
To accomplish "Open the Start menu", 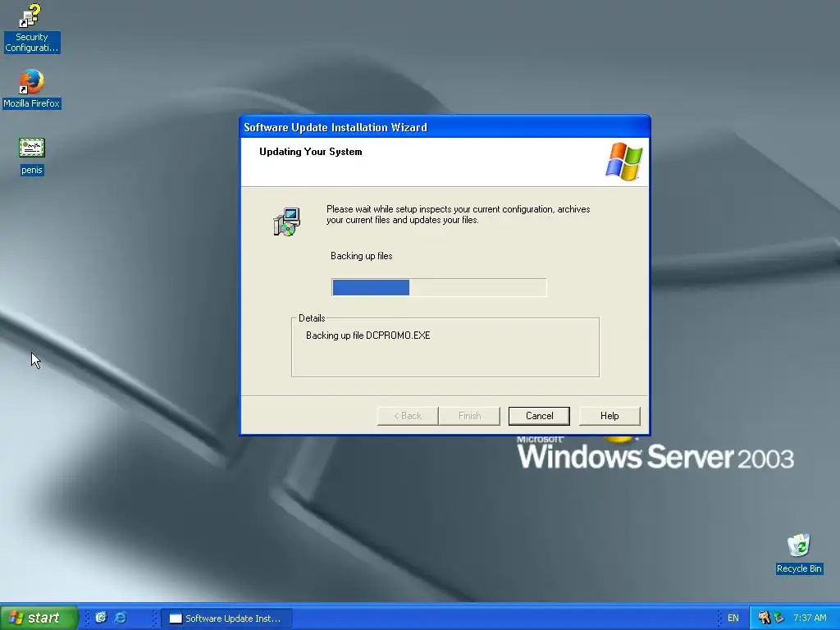I will pos(39,618).
